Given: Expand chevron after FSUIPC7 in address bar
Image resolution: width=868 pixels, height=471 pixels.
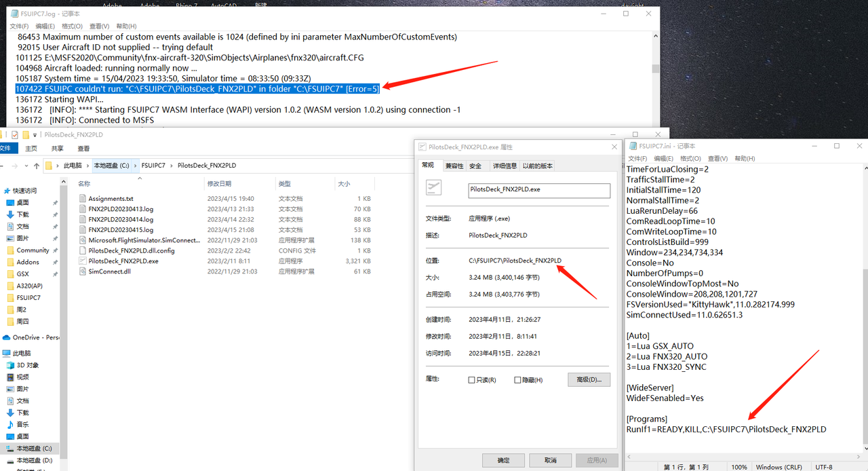Looking at the screenshot, I should point(172,166).
